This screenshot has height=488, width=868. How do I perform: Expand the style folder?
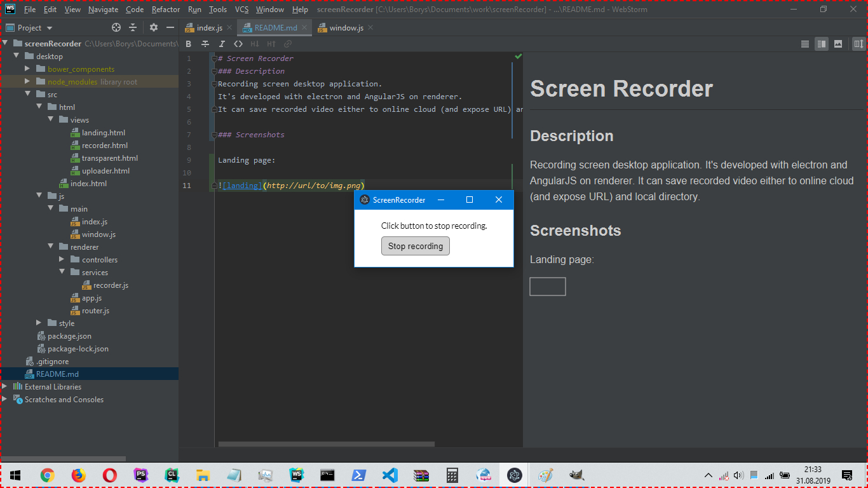pos(39,323)
